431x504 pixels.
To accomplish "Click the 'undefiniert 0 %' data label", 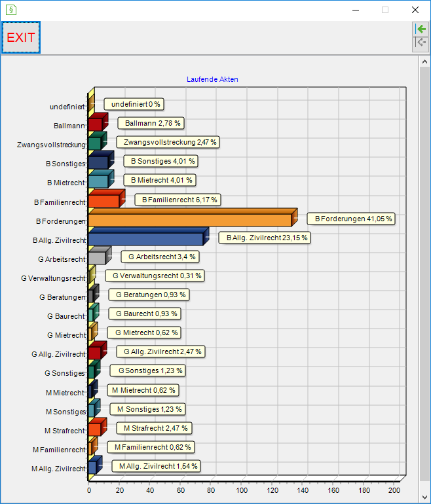I will (x=134, y=104).
